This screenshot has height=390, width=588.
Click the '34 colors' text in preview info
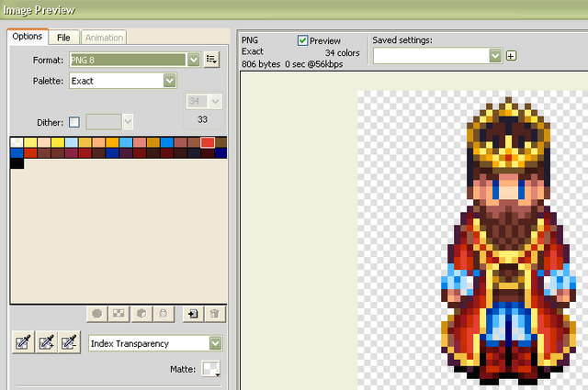(343, 53)
